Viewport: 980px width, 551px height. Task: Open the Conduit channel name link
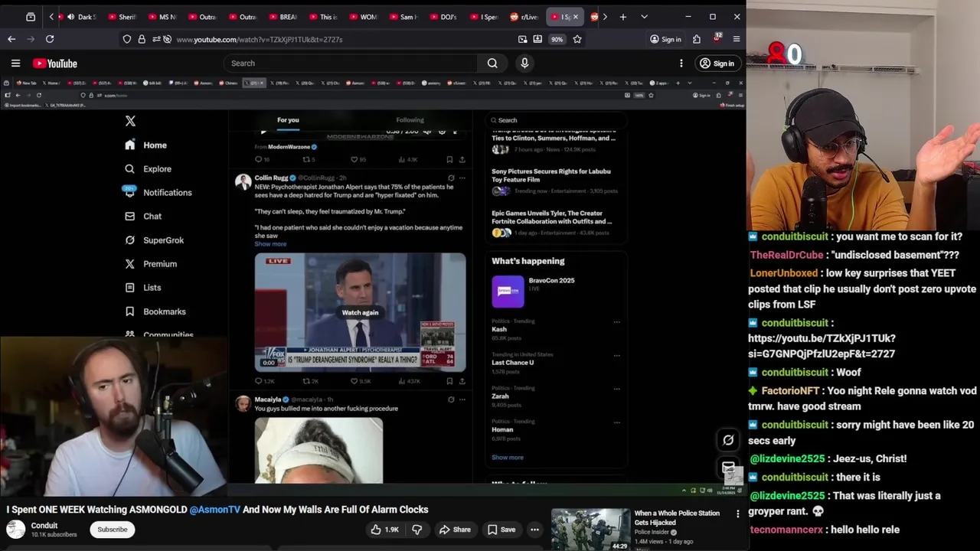(x=44, y=526)
